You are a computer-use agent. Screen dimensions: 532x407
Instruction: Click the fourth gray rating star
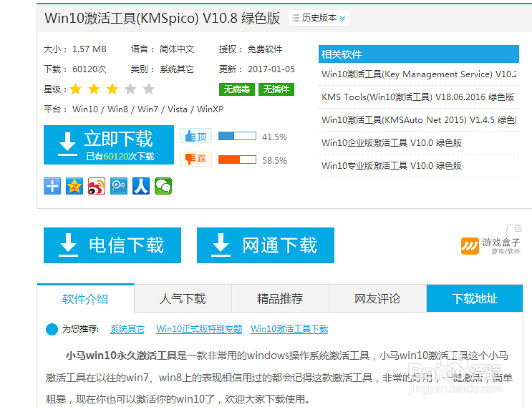click(130, 89)
